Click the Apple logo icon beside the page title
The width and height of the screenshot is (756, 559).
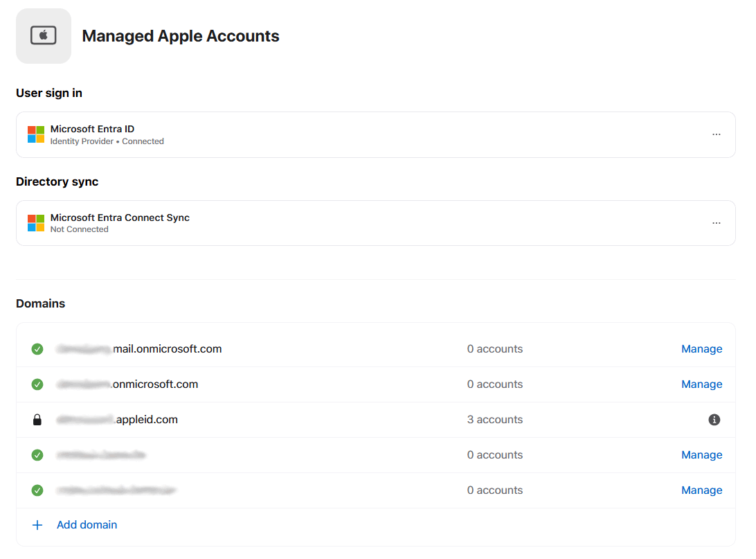click(44, 36)
